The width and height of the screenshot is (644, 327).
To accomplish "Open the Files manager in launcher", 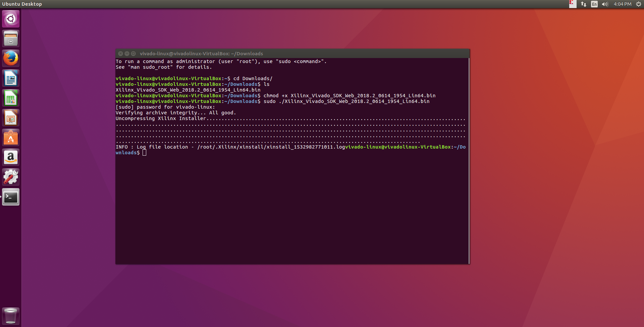I will click(x=11, y=39).
